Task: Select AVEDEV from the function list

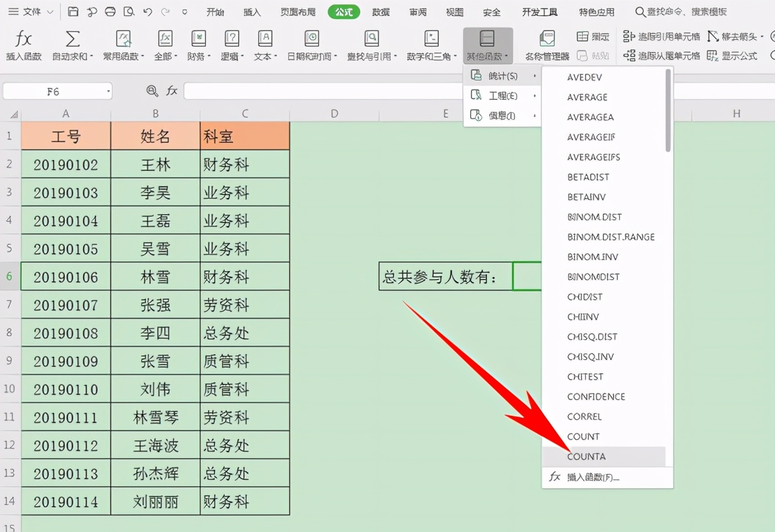Action: [584, 77]
